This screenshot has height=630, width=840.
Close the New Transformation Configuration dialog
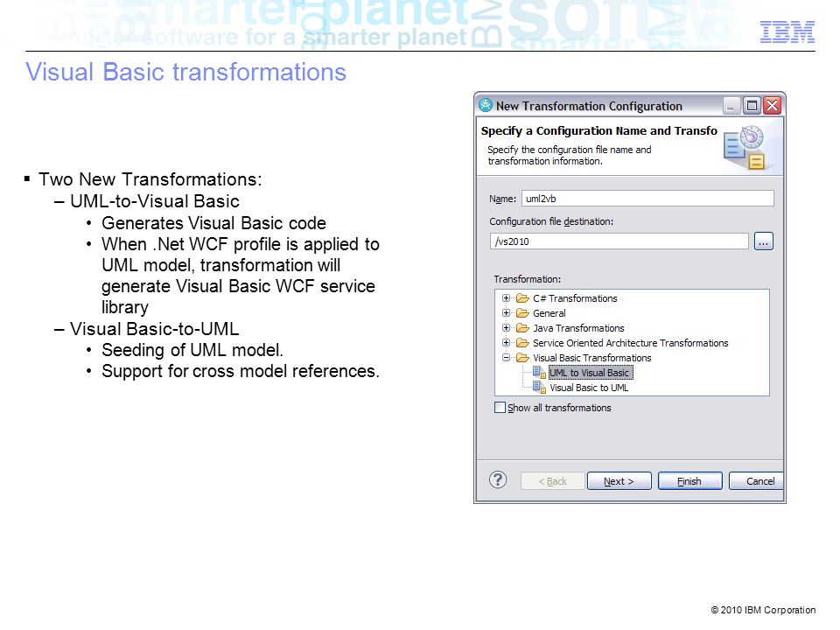point(772,106)
